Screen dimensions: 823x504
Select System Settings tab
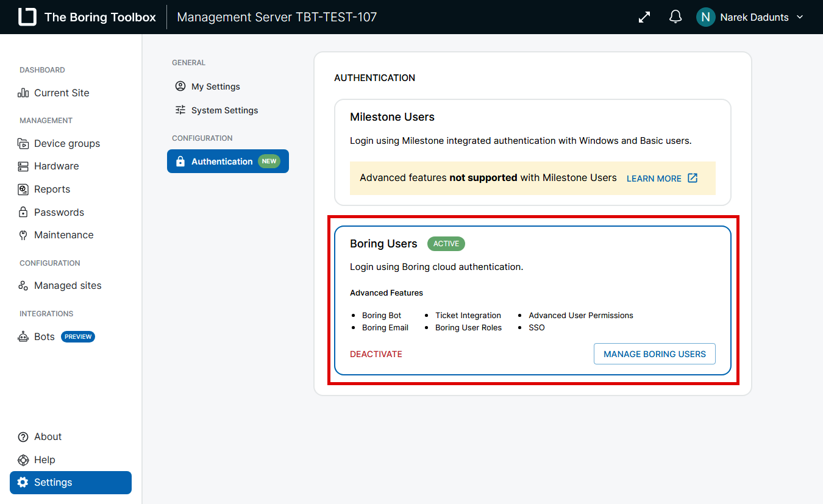224,110
